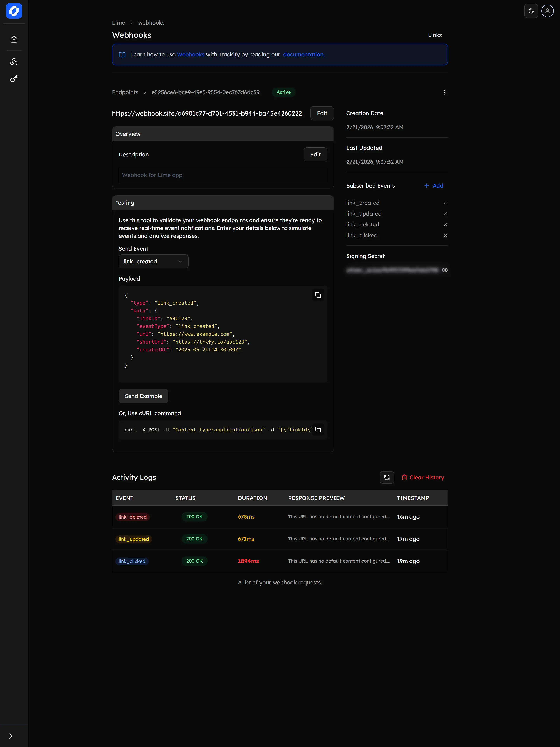This screenshot has height=747, width=560.
Task: Copy the payload JSON
Action: pos(318,295)
